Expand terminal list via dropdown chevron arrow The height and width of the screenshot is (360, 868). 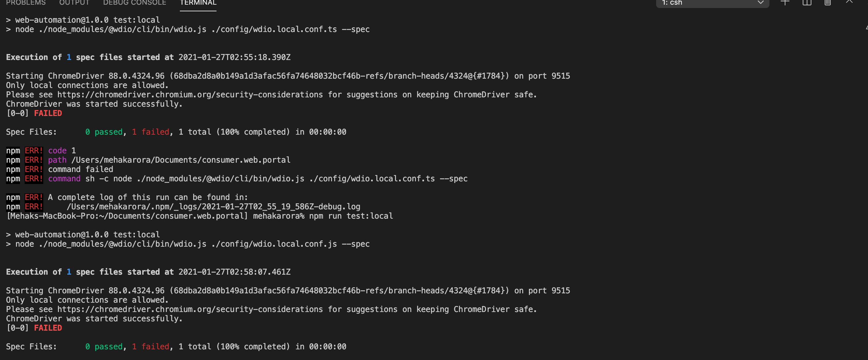[x=760, y=3]
